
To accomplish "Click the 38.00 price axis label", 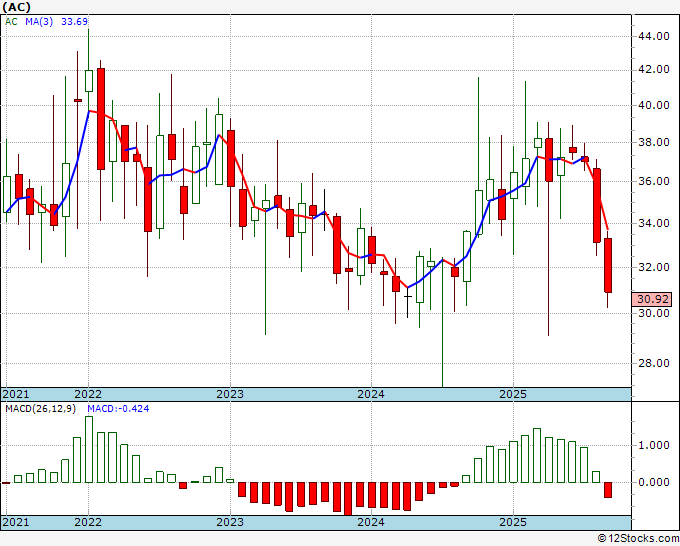I will pyautogui.click(x=654, y=142).
